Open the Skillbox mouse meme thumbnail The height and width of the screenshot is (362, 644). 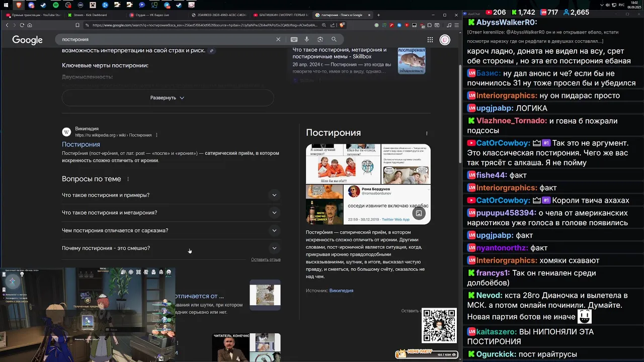point(412,61)
